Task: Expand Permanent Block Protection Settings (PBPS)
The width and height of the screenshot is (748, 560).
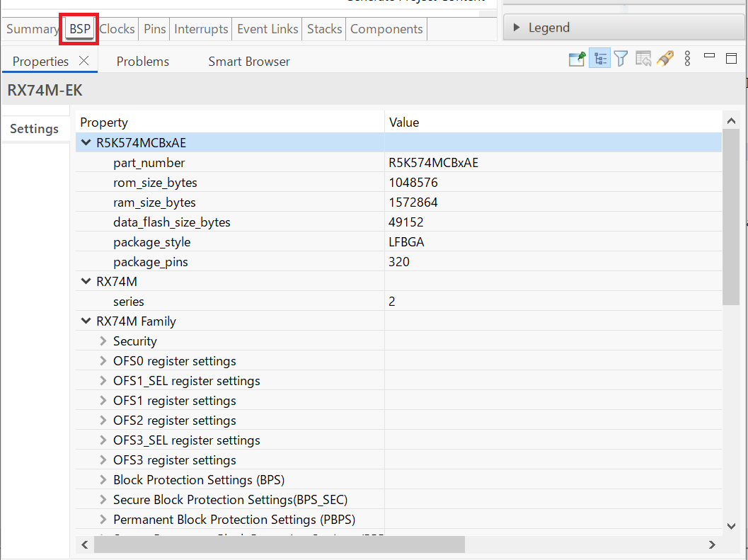Action: (x=103, y=520)
